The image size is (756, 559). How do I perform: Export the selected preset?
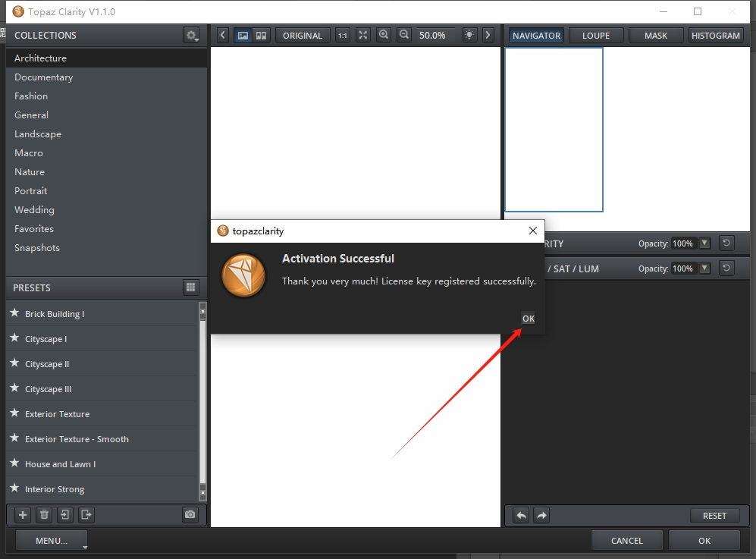[86, 514]
